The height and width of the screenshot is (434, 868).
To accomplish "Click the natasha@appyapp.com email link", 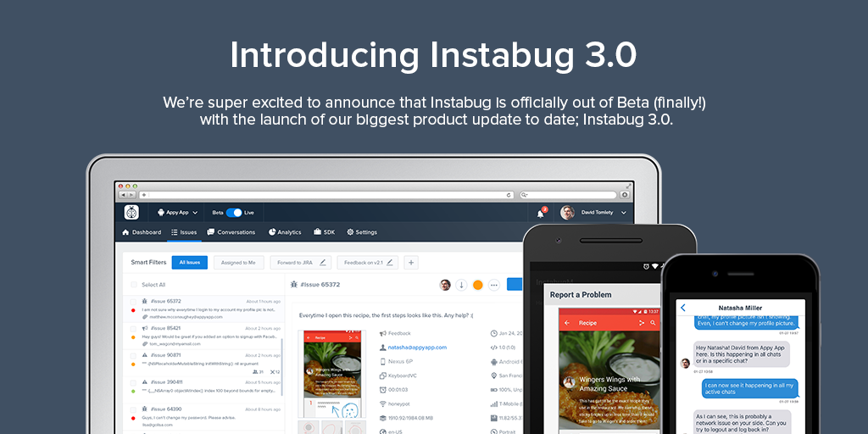I will [x=417, y=348].
